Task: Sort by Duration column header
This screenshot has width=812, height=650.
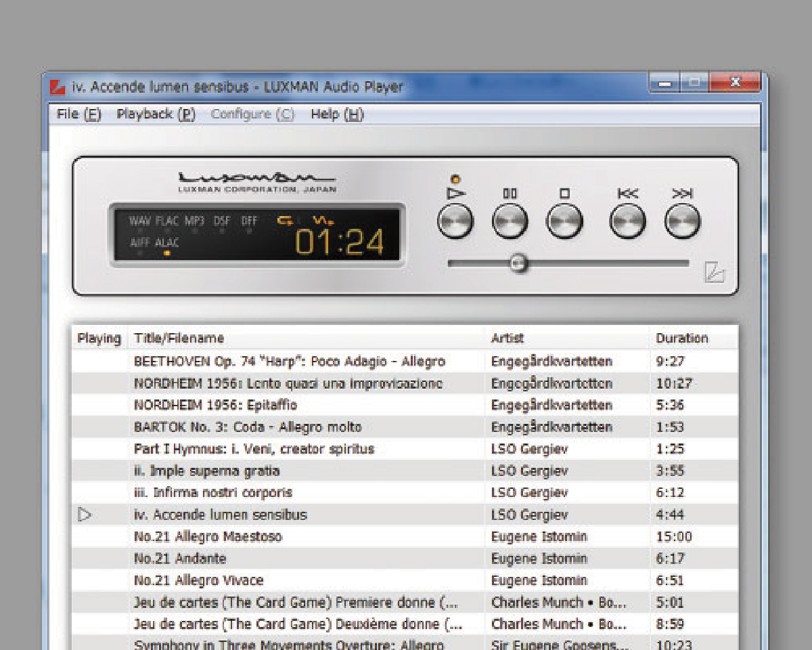Action: click(x=681, y=338)
